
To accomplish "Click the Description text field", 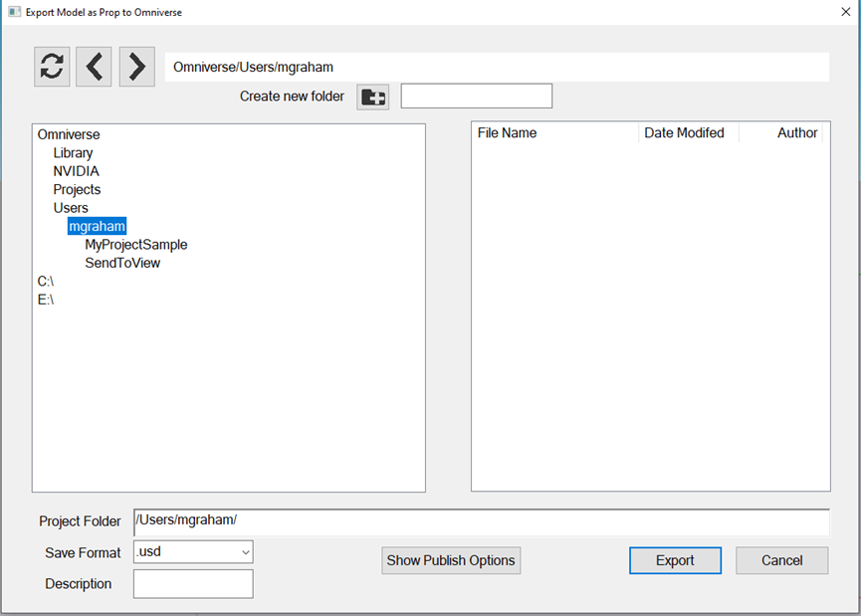I will pyautogui.click(x=193, y=583).
